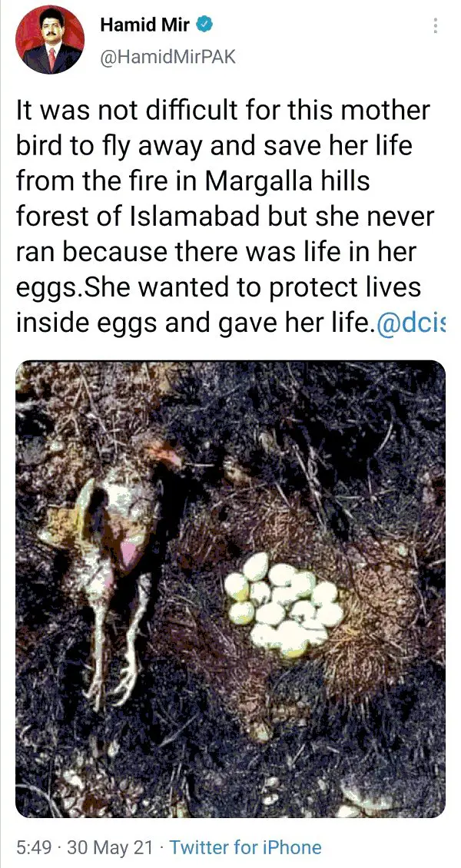Screen dimensions: 461x868
Task: Open the @dcis mention link
Action: pos(410,323)
